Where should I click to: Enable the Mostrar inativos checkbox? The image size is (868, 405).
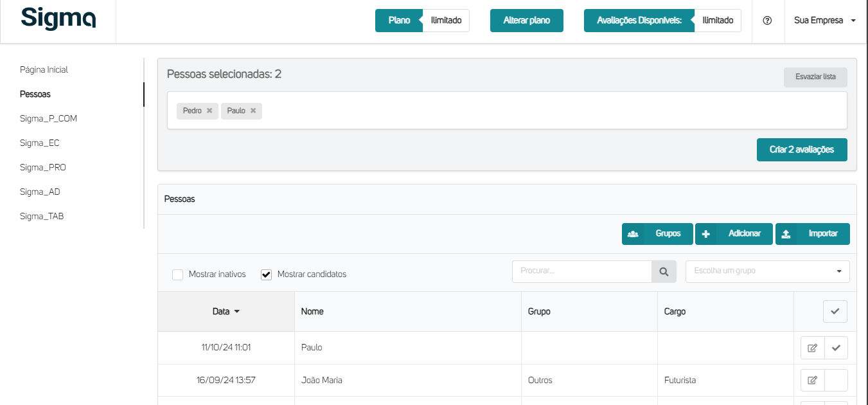(x=178, y=274)
